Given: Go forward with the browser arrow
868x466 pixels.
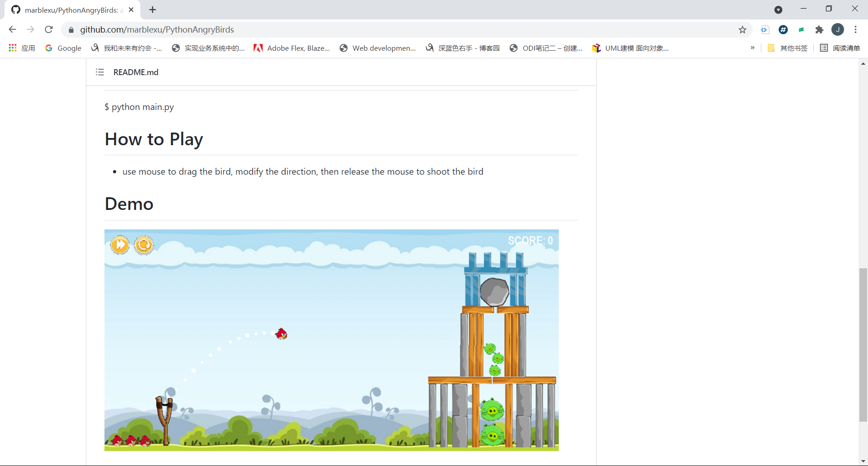Looking at the screenshot, I should click(30, 29).
